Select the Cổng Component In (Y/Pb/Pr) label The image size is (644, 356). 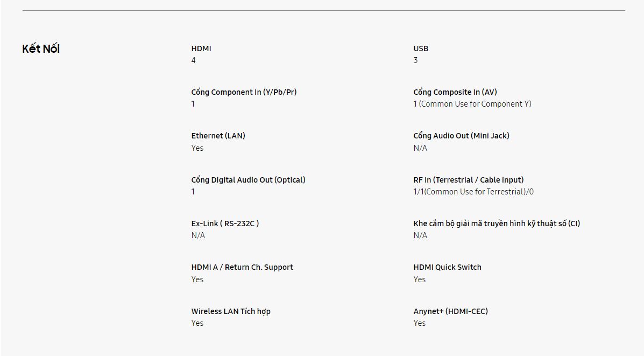pos(244,92)
